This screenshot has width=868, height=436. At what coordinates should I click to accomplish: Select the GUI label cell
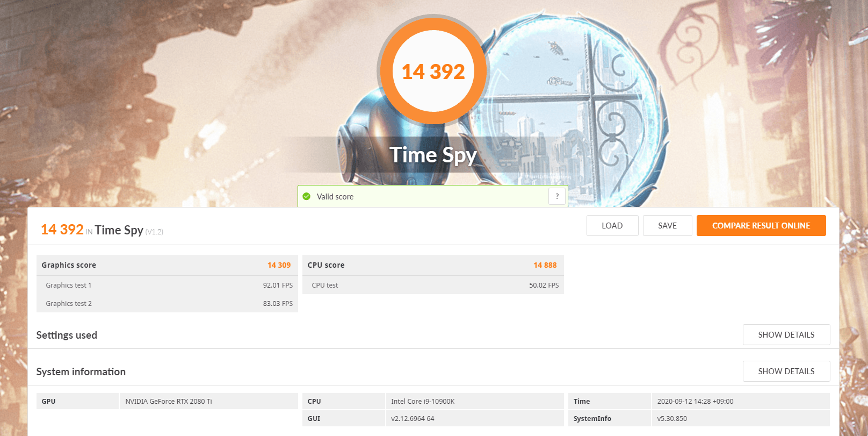tap(344, 418)
